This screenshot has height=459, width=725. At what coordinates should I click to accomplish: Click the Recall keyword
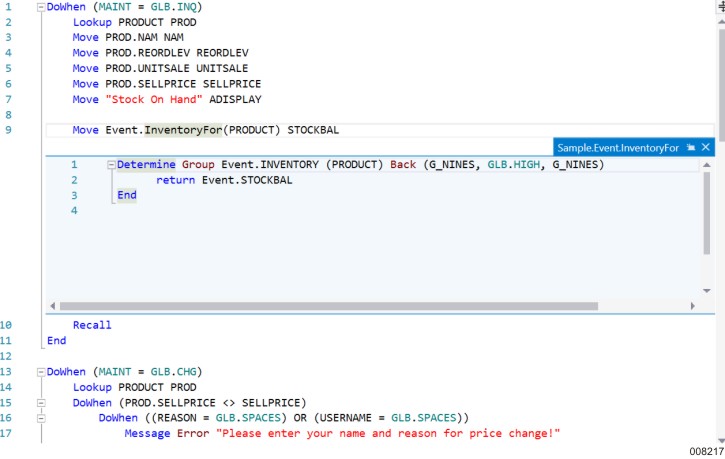click(x=92, y=325)
